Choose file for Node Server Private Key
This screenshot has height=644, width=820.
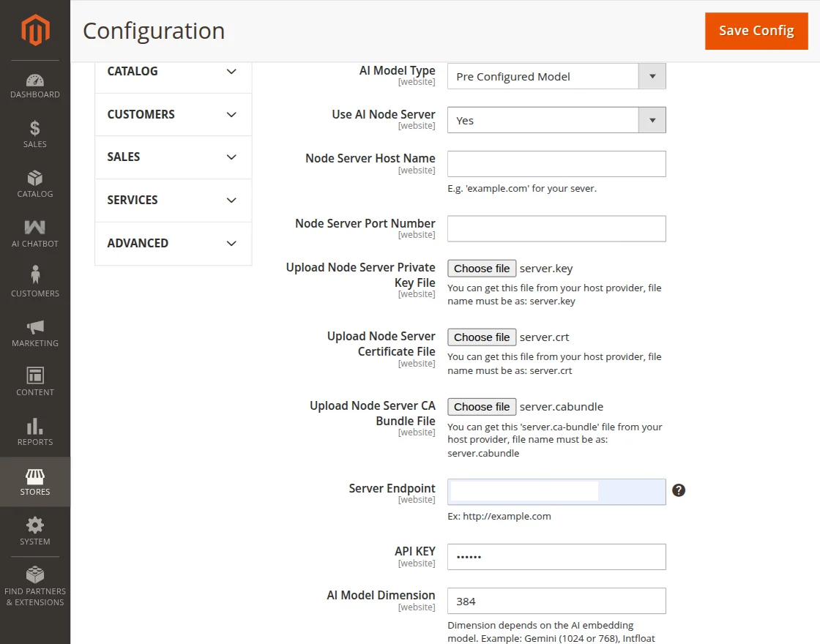click(x=482, y=269)
